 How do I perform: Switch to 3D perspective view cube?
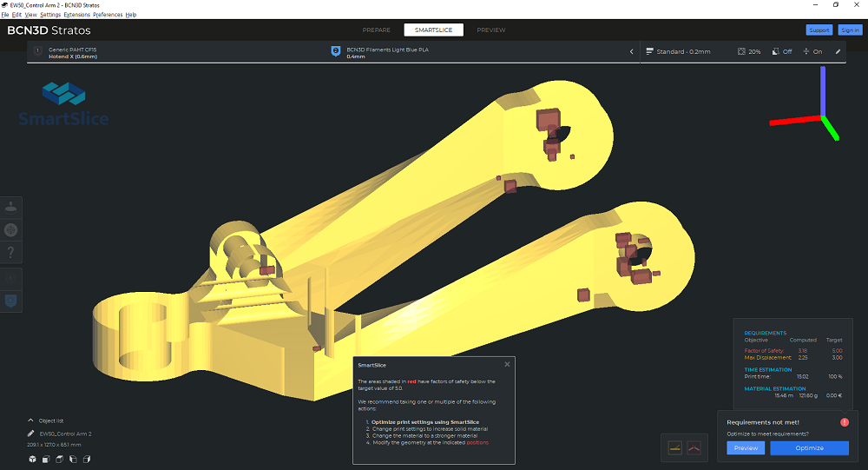[32, 459]
